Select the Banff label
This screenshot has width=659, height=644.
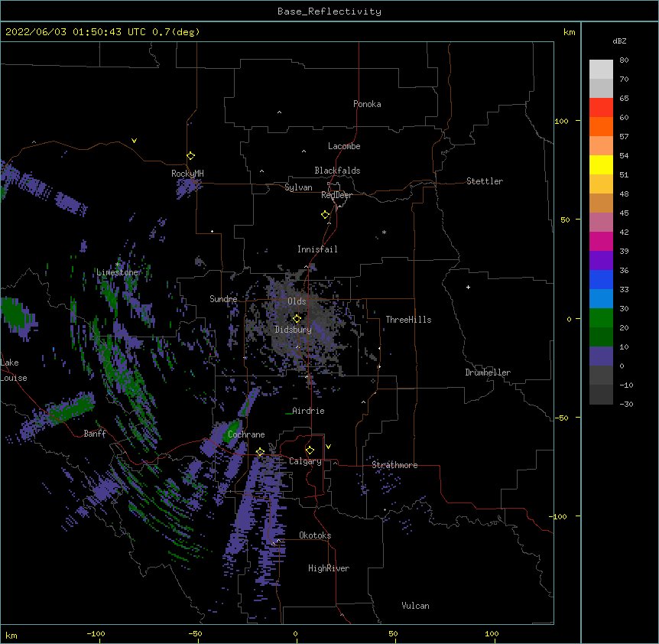tap(95, 434)
